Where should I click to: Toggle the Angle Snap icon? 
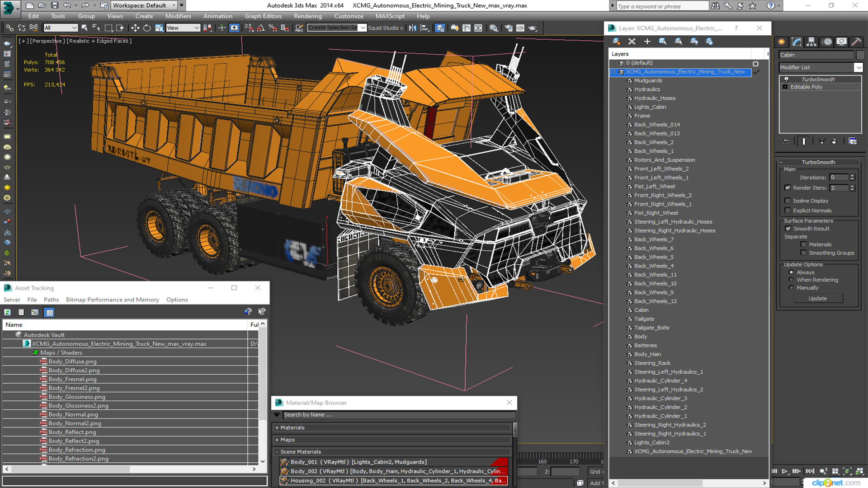tap(261, 28)
